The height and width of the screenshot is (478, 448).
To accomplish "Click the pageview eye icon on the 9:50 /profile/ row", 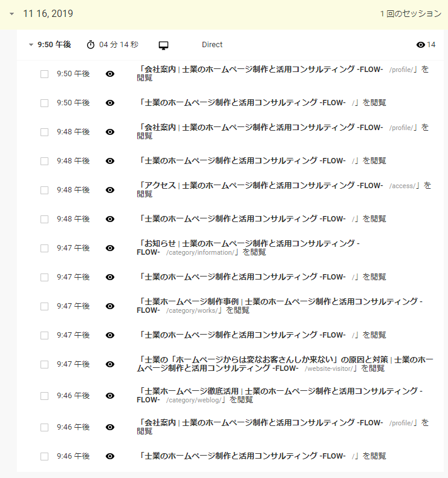I will 110,74.
